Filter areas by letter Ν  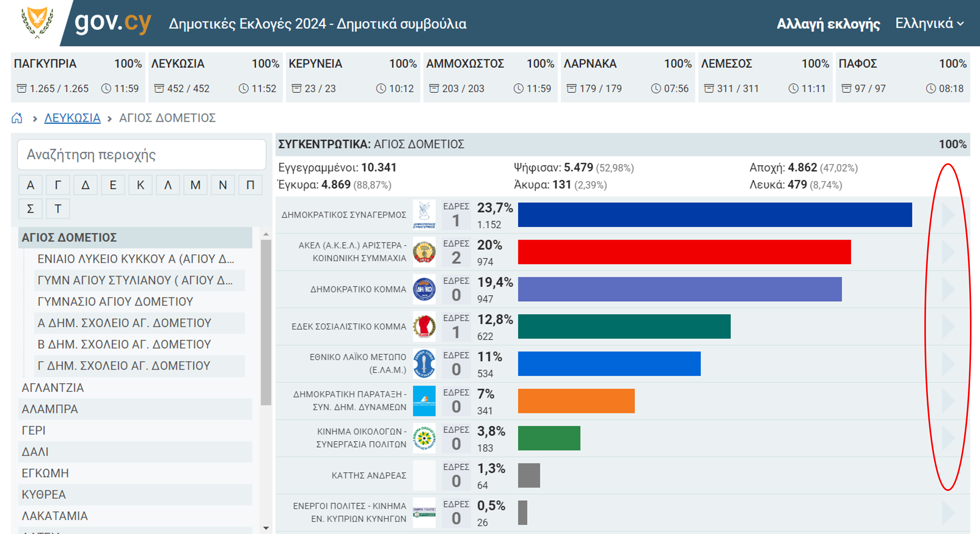point(223,185)
